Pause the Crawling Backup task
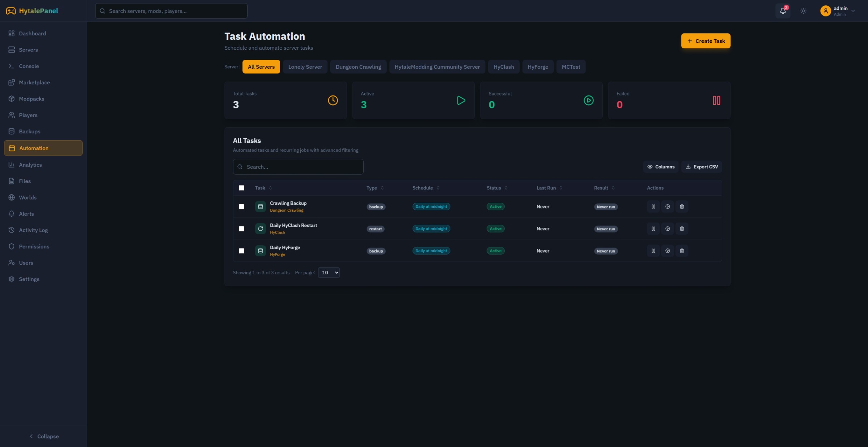The width and height of the screenshot is (868, 447). click(x=653, y=207)
